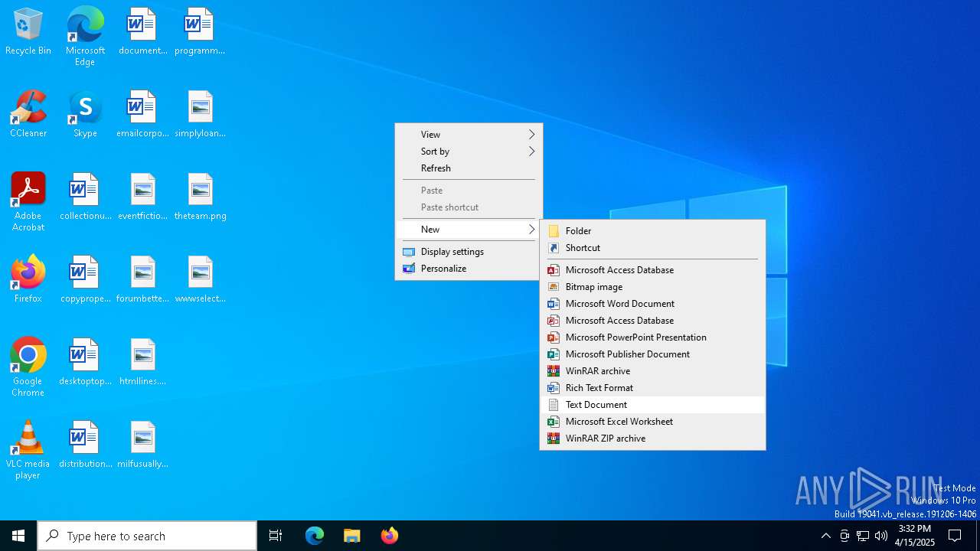Select the Adobe Acrobat desktop shortcut

(x=28, y=202)
